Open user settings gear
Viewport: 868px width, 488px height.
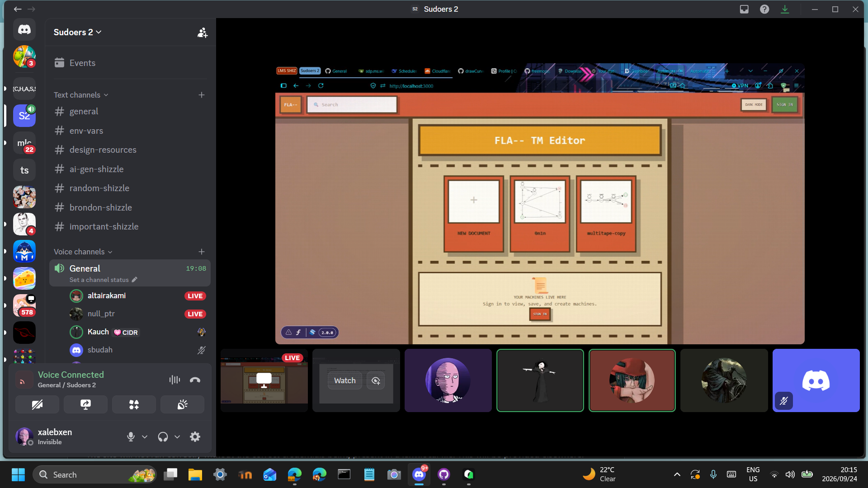[x=195, y=436]
